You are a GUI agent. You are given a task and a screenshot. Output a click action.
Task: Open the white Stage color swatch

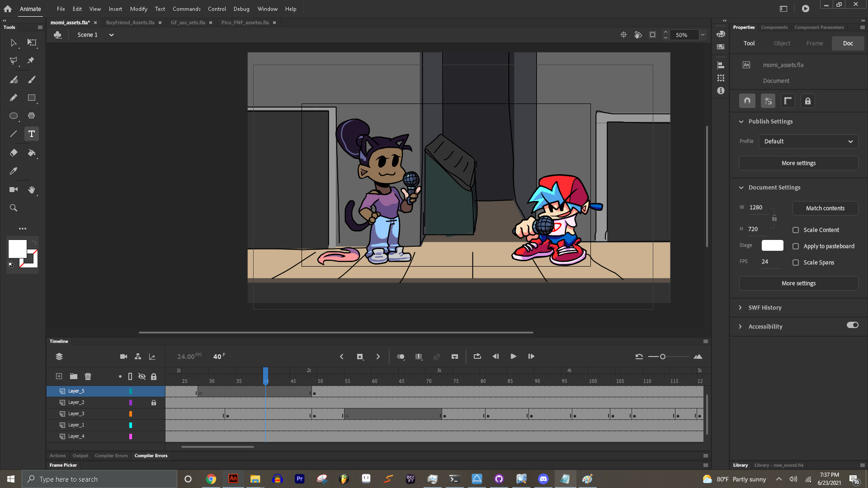pos(772,245)
